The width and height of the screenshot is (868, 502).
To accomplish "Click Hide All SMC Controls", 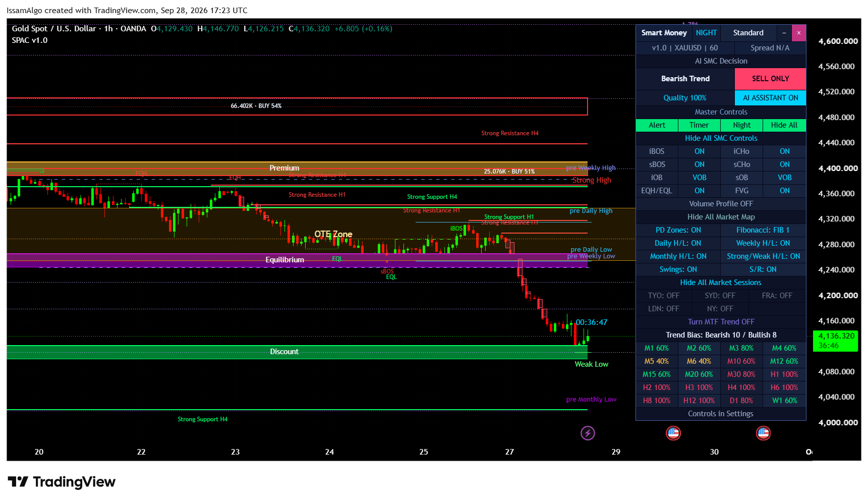I will tap(721, 138).
